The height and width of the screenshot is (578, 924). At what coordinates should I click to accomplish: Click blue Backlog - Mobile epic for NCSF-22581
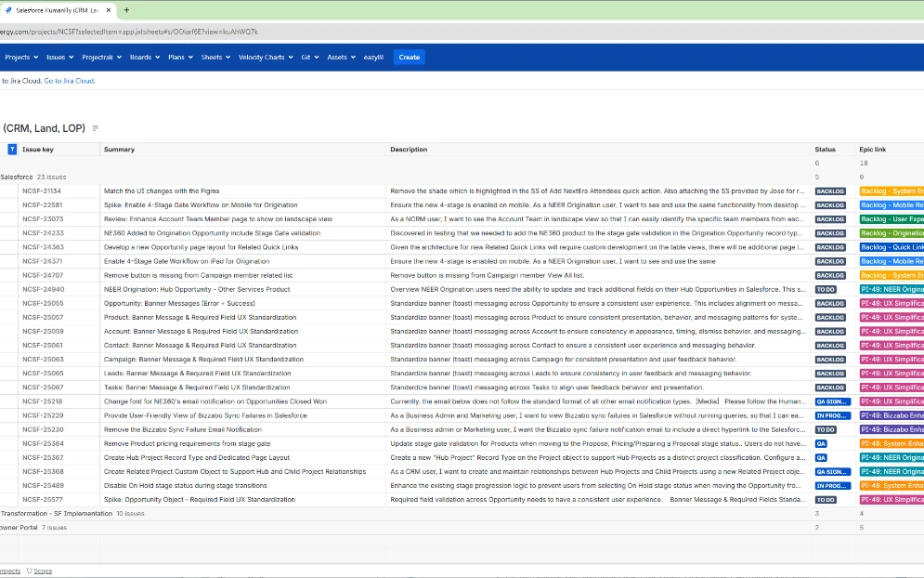tap(891, 205)
